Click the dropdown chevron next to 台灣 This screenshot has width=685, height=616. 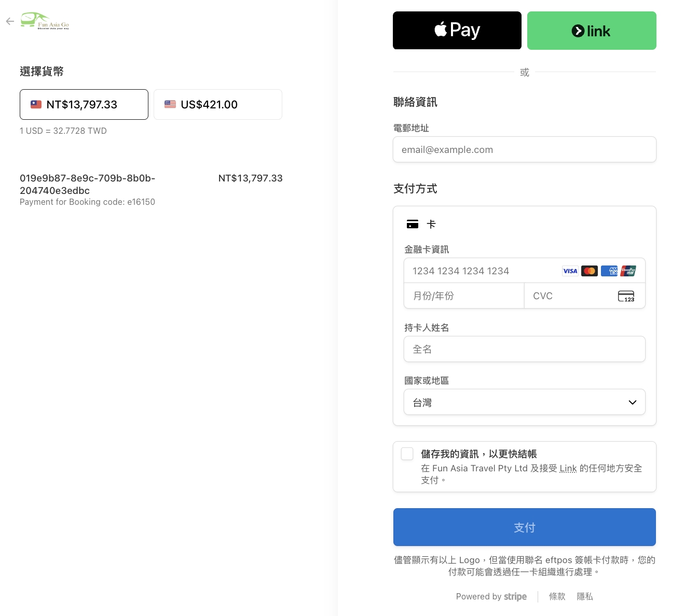pos(633,402)
